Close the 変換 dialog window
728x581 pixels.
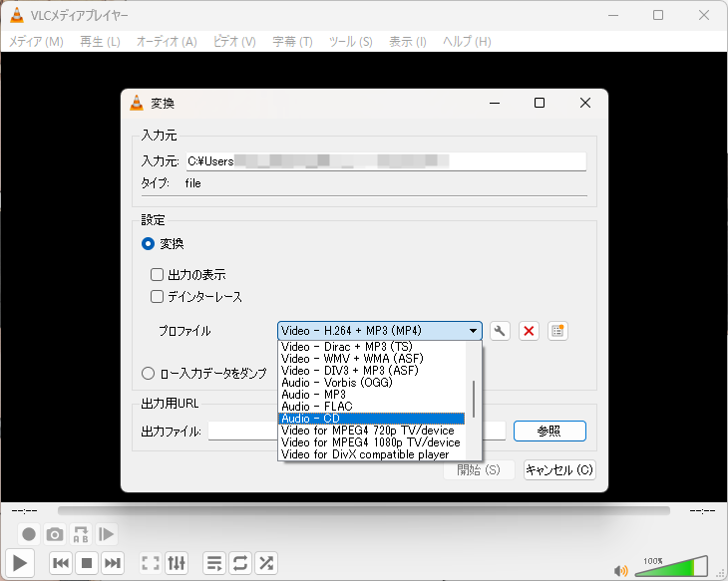[x=585, y=103]
